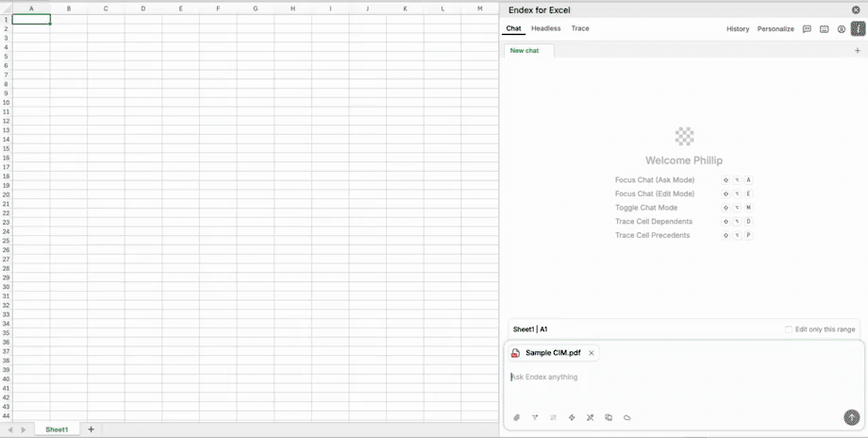The width and height of the screenshot is (868, 438).
Task: Open the chat feedback bubble icon
Action: click(807, 29)
